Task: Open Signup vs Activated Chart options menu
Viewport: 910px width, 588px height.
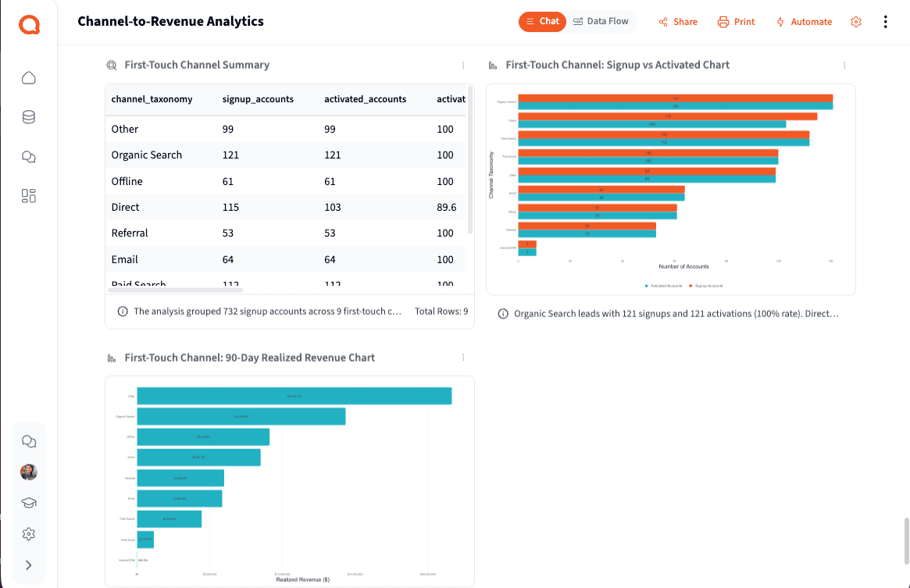Action: [844, 66]
